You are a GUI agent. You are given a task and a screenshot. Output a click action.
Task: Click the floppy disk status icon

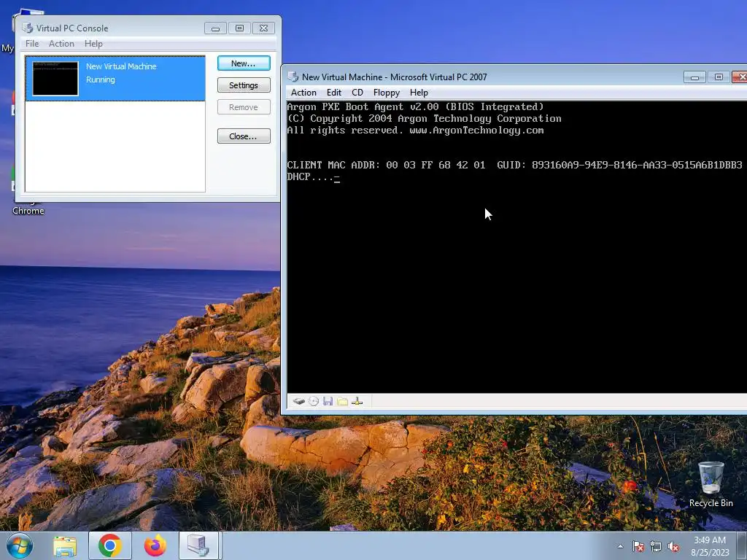coord(328,402)
